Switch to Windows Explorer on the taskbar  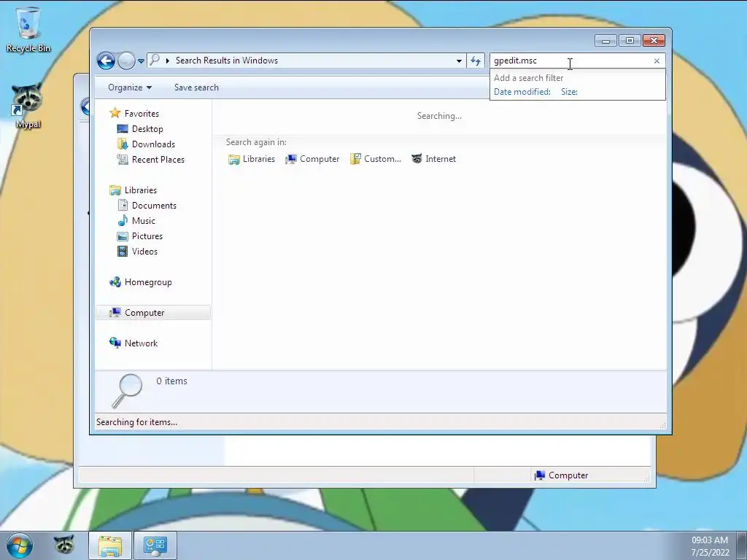(x=110, y=545)
